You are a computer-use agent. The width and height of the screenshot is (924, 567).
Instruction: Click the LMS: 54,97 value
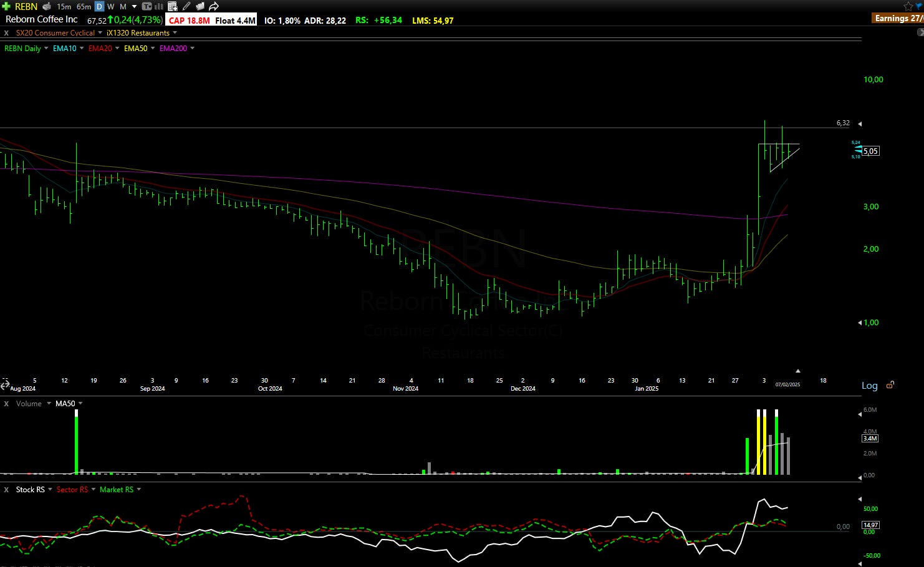pos(433,21)
